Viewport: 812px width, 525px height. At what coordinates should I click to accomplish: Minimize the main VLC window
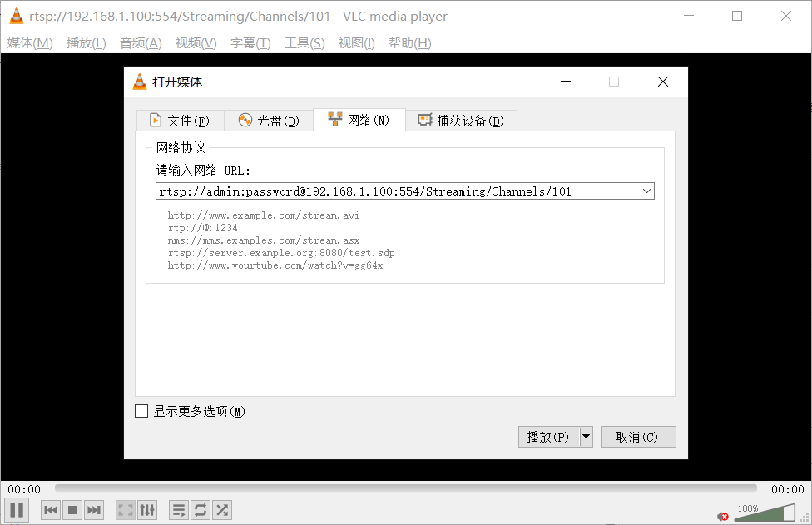(x=689, y=16)
